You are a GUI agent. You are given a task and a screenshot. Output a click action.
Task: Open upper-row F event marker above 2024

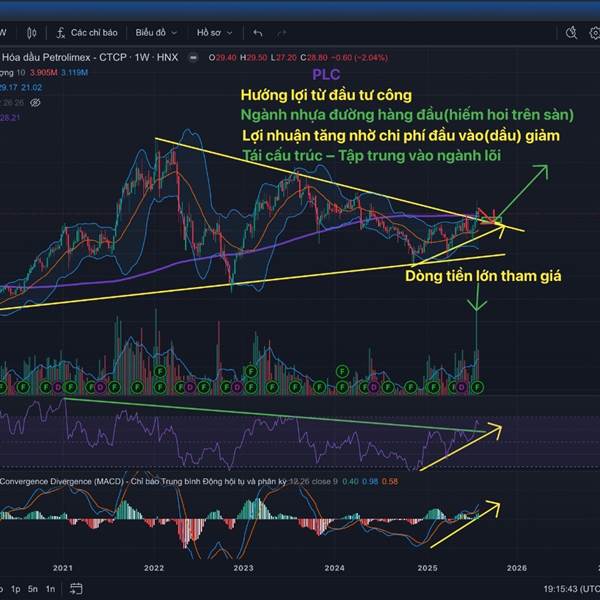pyautogui.click(x=342, y=371)
